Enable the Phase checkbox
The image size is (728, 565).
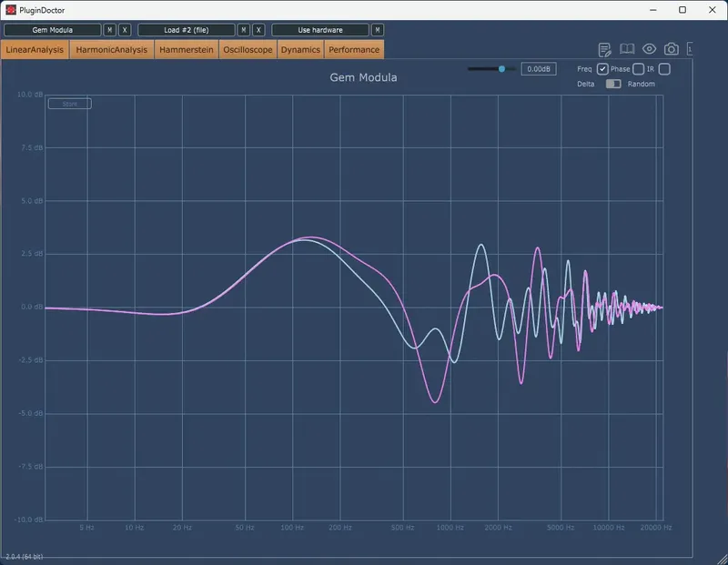point(637,68)
